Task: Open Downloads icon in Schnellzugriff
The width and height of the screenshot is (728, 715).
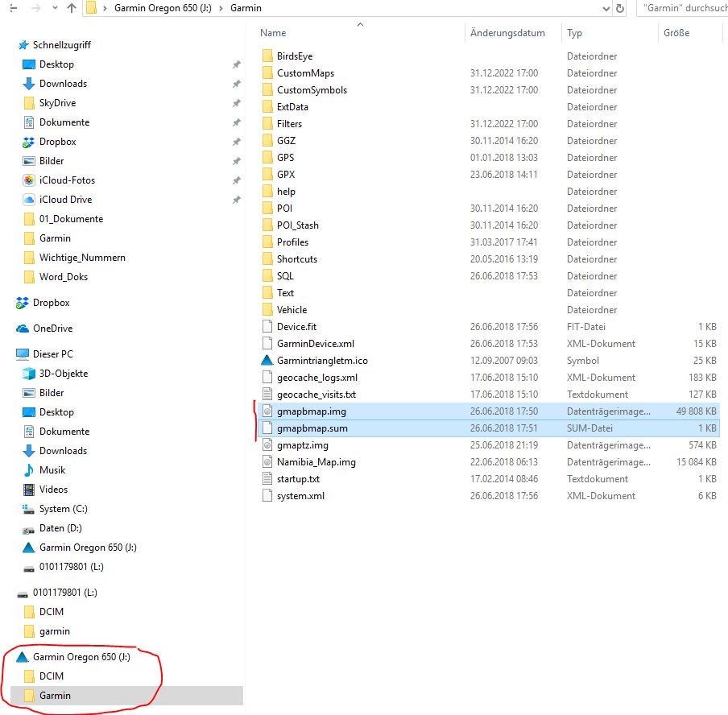Action: (x=29, y=84)
